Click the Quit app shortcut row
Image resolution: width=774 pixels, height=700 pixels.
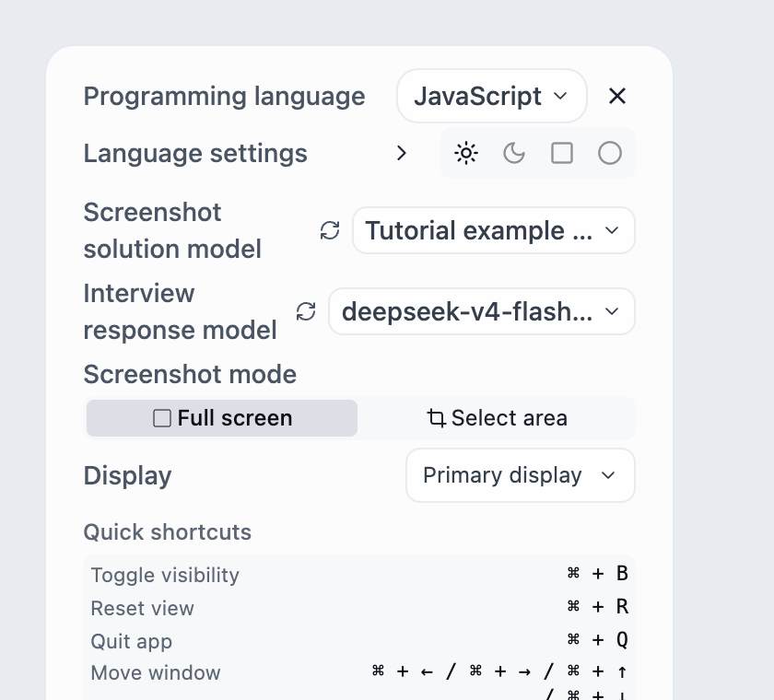(x=359, y=641)
